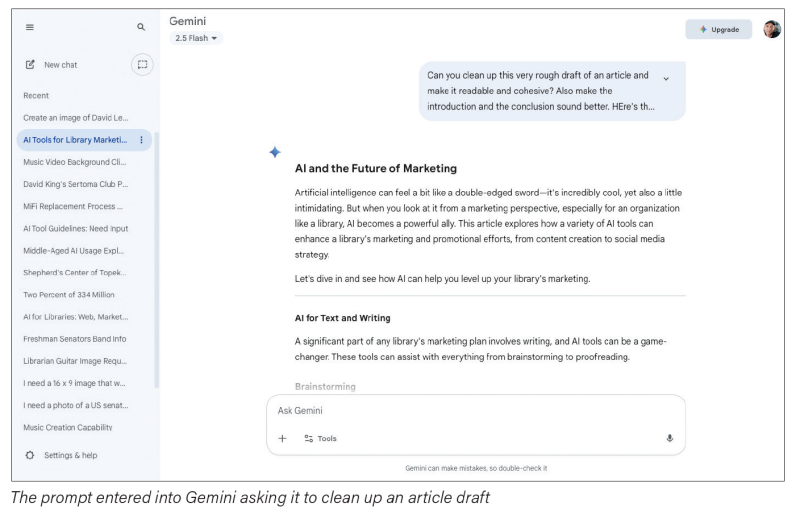Click the New chat label
Image resolution: width=800 pixels, height=515 pixels.
click(x=61, y=65)
